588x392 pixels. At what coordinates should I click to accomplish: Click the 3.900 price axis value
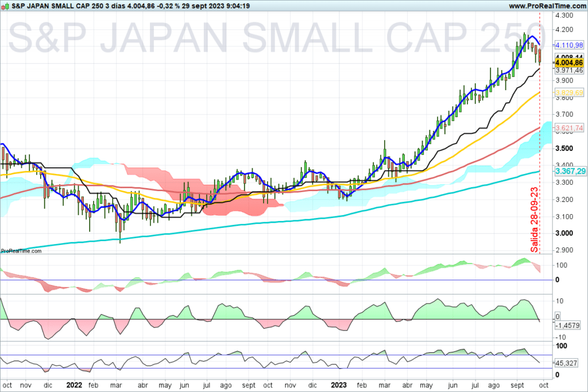564,80
